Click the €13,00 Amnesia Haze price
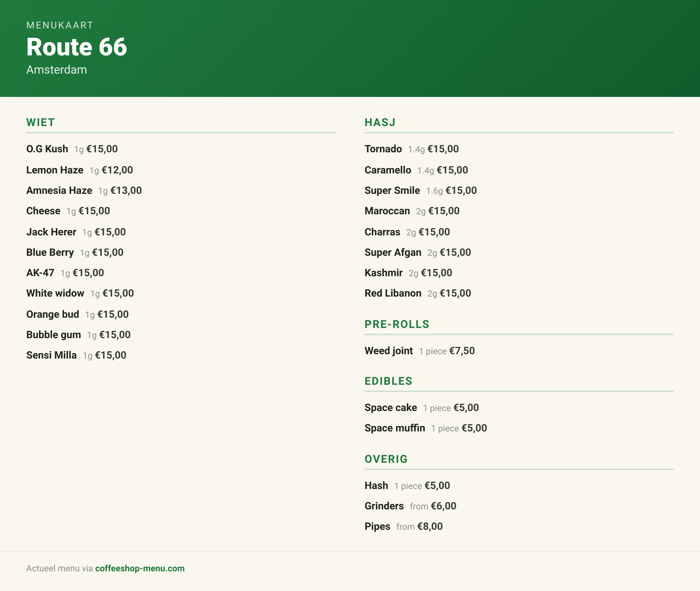 (x=126, y=191)
